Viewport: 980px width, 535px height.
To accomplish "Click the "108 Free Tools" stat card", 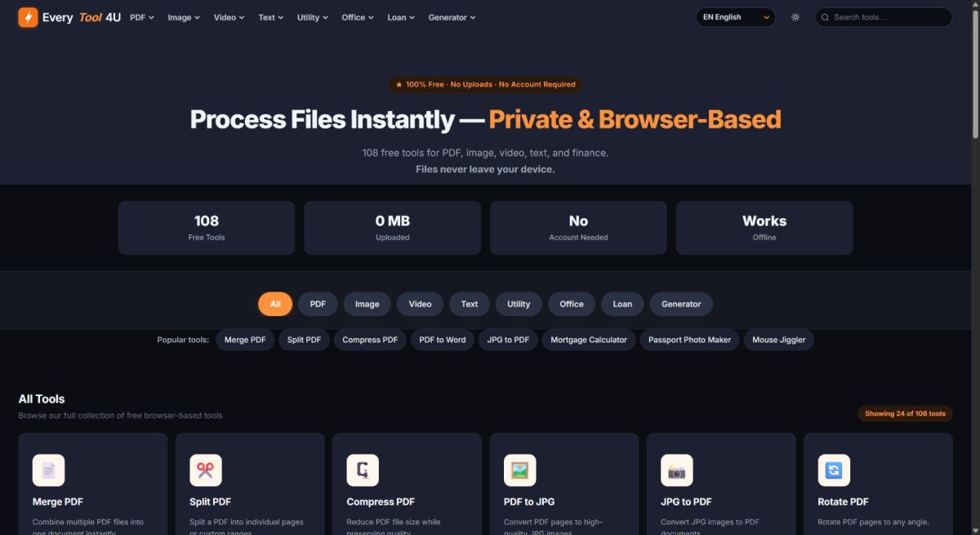I will [207, 228].
